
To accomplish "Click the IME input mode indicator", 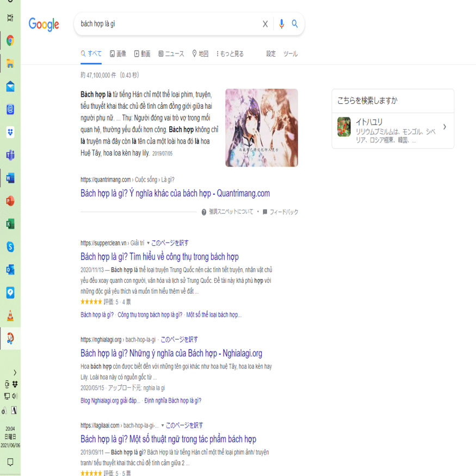I will coord(14,410).
